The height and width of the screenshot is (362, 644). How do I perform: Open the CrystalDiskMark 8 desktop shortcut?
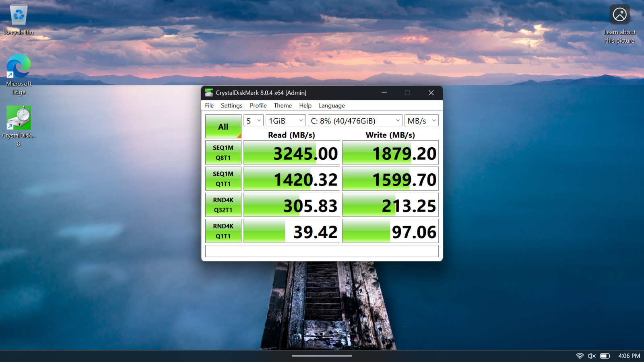click(19, 126)
